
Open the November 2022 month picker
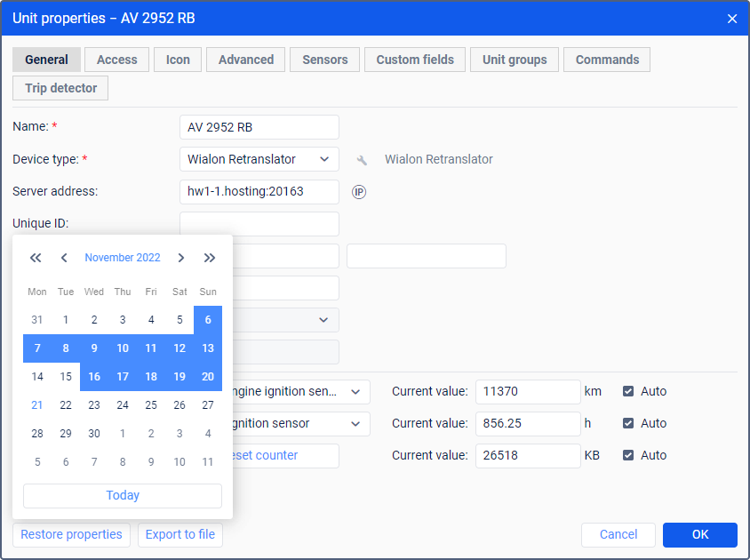click(x=123, y=258)
